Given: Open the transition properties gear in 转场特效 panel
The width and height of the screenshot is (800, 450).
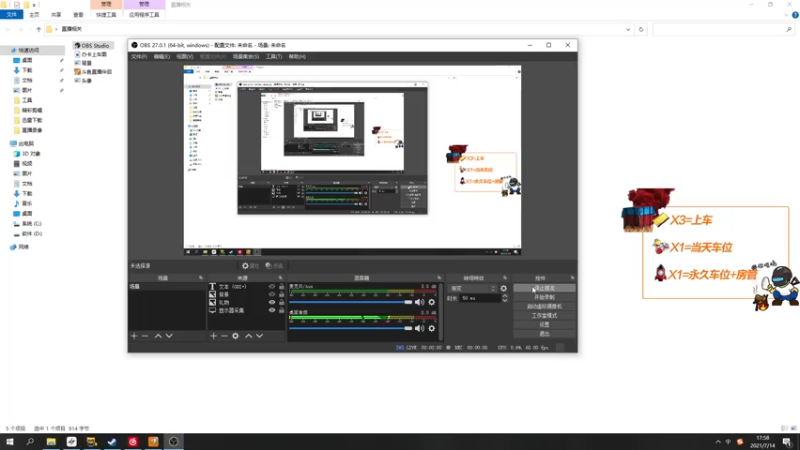Looking at the screenshot, I should click(x=504, y=288).
